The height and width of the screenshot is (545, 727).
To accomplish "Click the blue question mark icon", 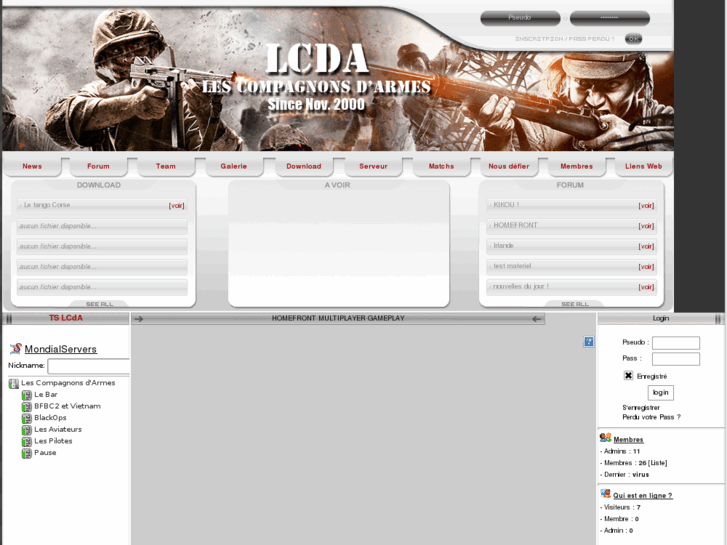I will tap(588, 342).
